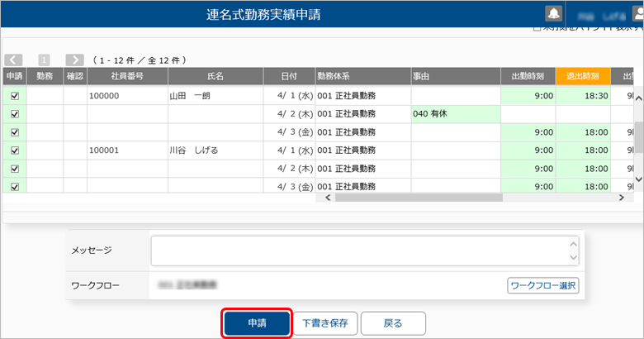Click 4/ 1 (水) date for 川谷 しげる
644x339 pixels.
pyautogui.click(x=296, y=150)
